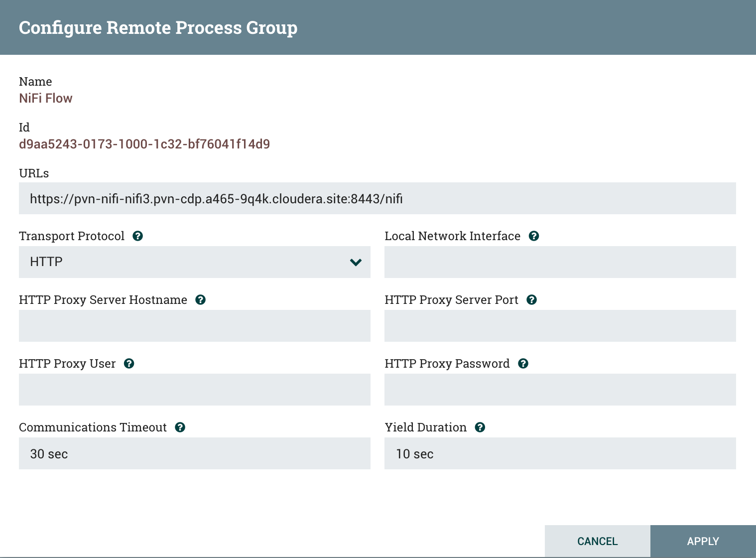Click the Yield Duration value 10 sec
This screenshot has height=558, width=756.
560,453
